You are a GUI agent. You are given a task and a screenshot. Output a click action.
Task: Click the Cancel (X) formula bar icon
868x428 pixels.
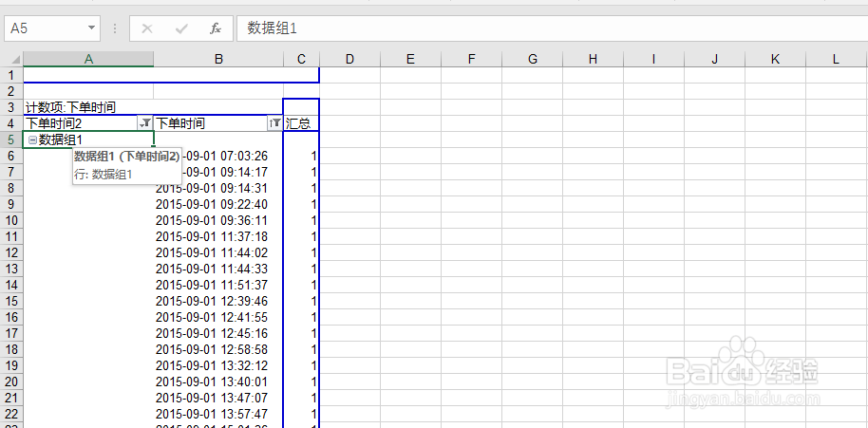tap(146, 28)
